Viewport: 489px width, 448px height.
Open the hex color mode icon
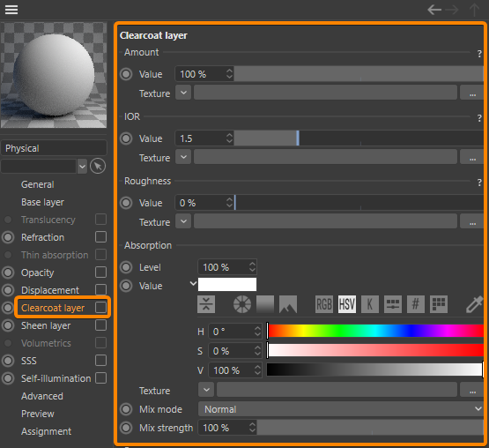click(416, 304)
